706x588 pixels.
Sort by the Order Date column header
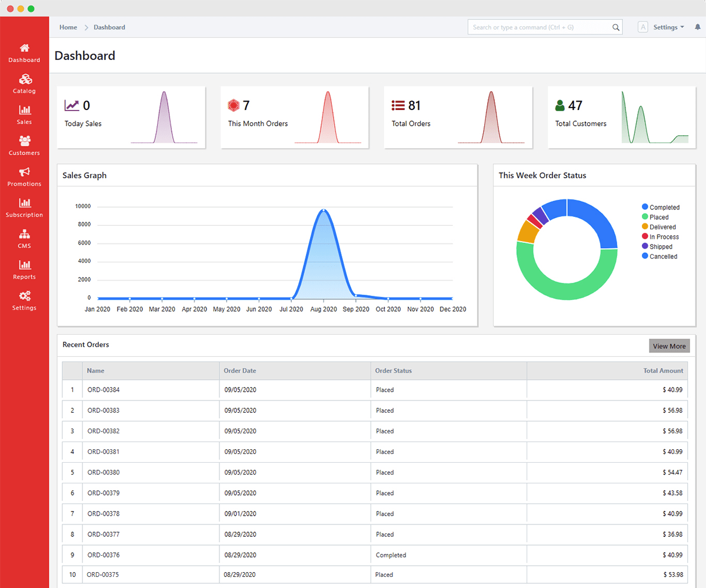tap(295, 371)
